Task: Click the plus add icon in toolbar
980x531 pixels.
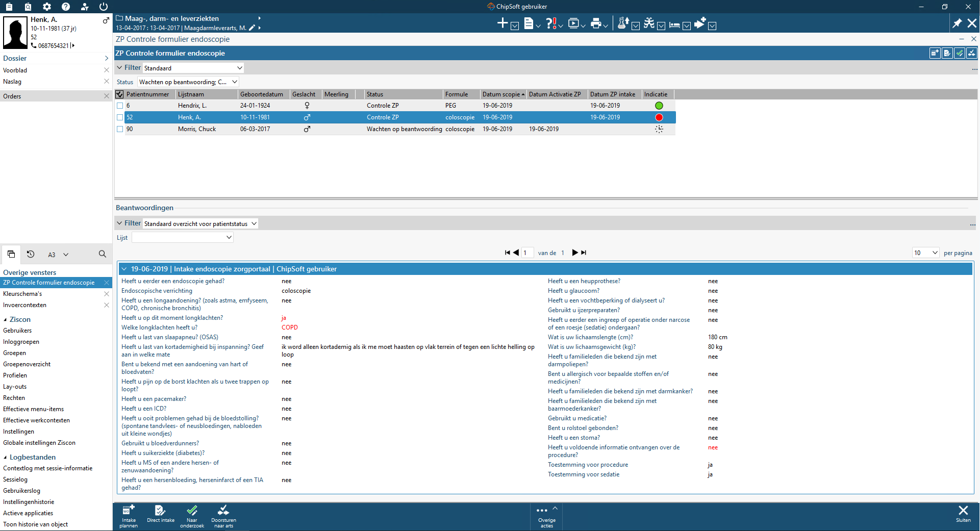Action: (x=502, y=23)
